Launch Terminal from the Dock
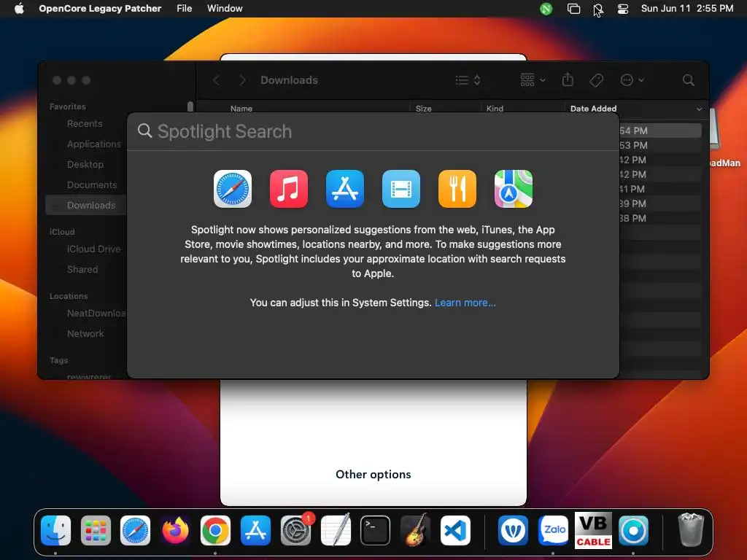This screenshot has height=560, width=747. [376, 530]
